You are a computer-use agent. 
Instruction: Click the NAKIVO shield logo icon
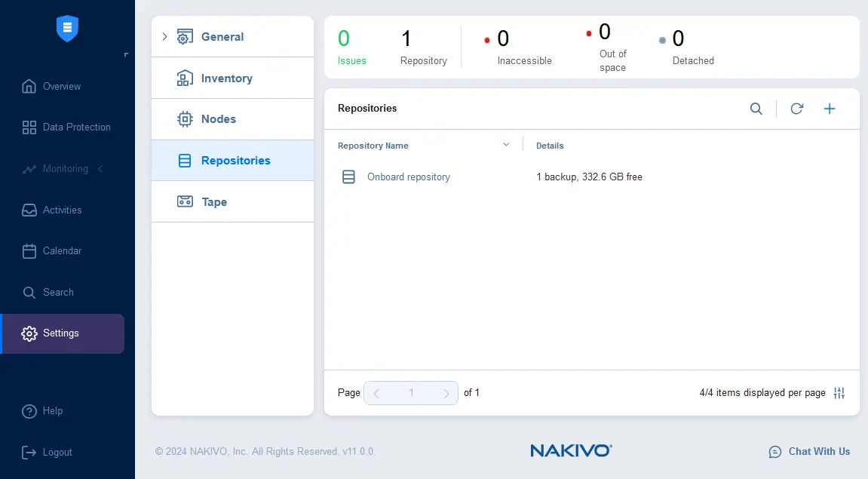tap(67, 28)
